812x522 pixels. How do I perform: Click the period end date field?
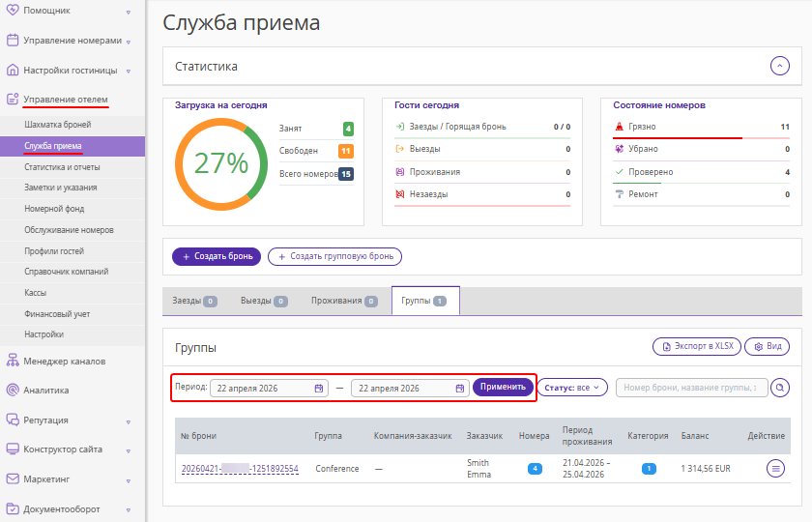[410, 389]
